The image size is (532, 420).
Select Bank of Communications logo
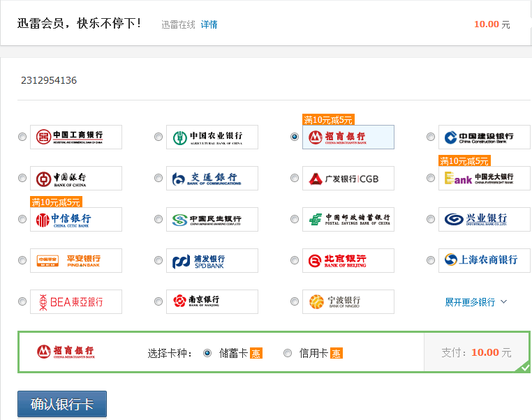212,178
